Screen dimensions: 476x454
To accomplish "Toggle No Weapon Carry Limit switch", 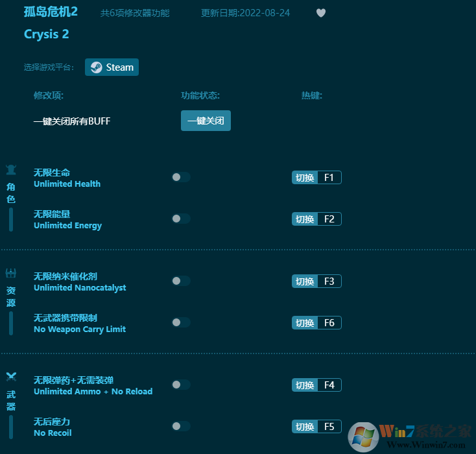I will click(181, 322).
